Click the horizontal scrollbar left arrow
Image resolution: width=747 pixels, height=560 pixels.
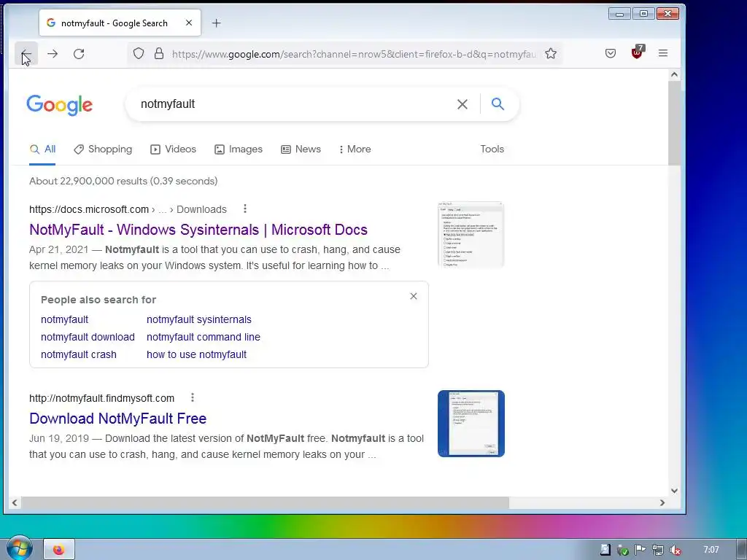click(x=15, y=502)
